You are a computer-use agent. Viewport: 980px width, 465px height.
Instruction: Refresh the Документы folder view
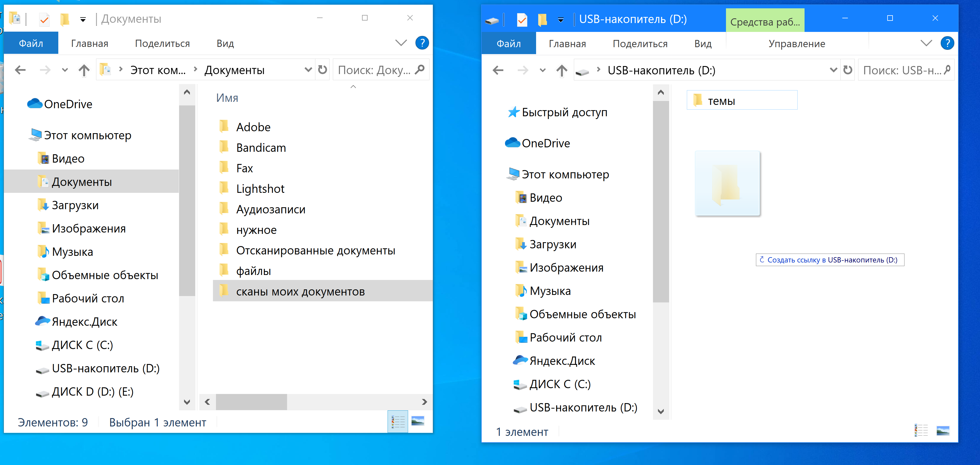click(323, 70)
